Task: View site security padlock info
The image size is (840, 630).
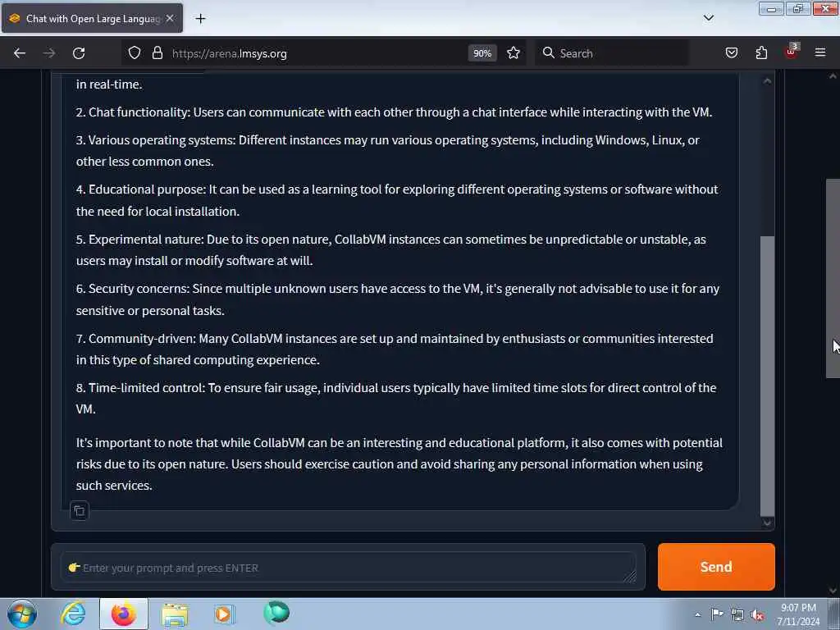Action: pyautogui.click(x=157, y=53)
